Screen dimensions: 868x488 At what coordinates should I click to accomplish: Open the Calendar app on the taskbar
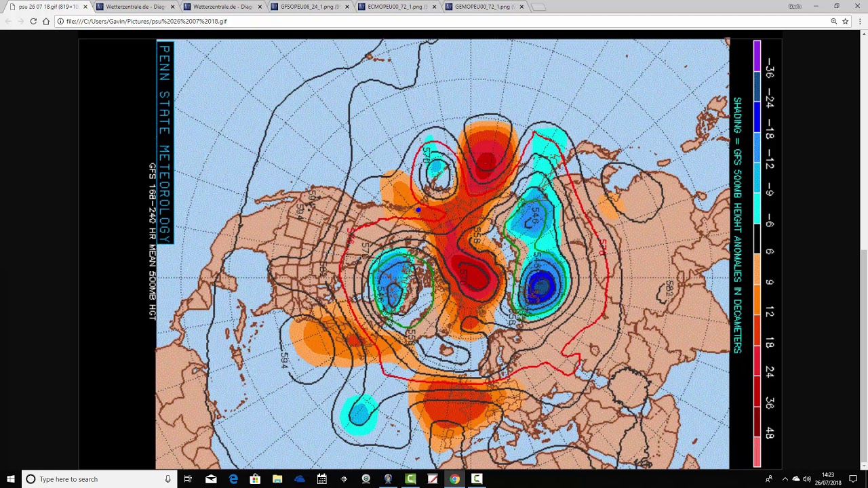(321, 479)
